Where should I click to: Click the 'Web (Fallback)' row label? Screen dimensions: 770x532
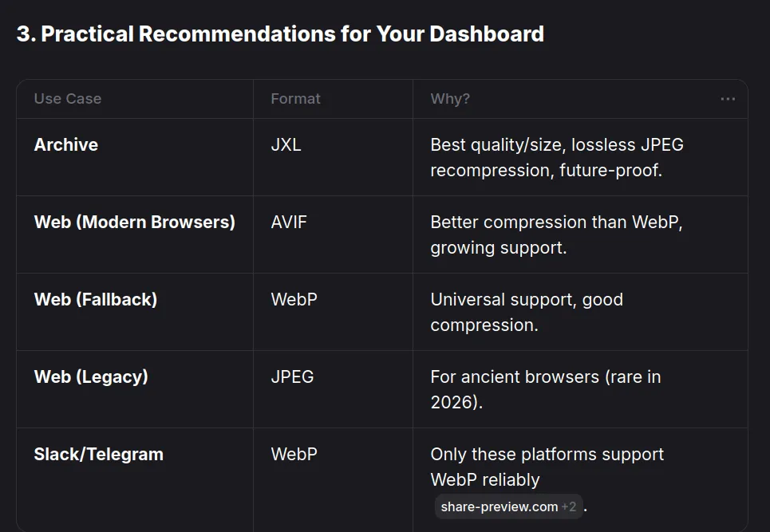pyautogui.click(x=96, y=299)
